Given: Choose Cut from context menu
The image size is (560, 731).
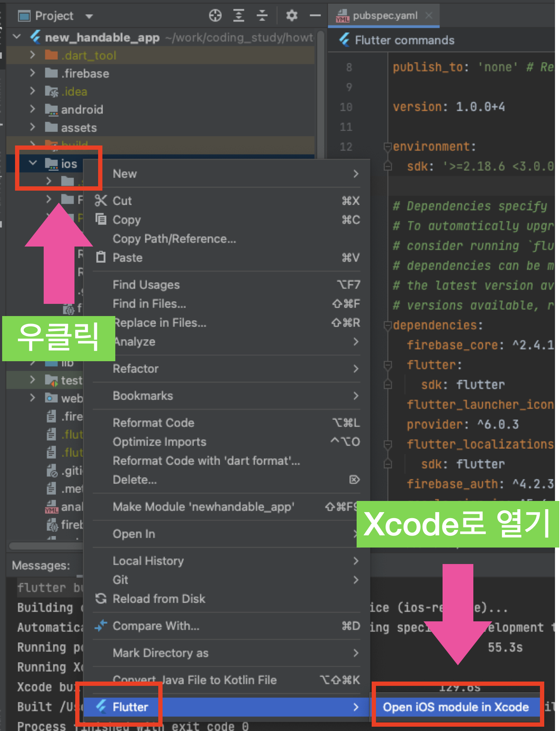Looking at the screenshot, I should [226, 201].
